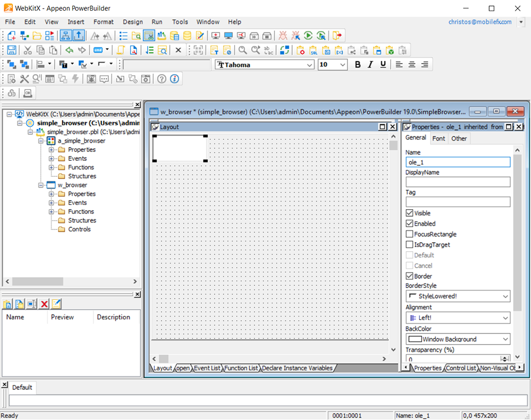Open the Control List tab
The width and height of the screenshot is (531, 420).
coord(461,368)
